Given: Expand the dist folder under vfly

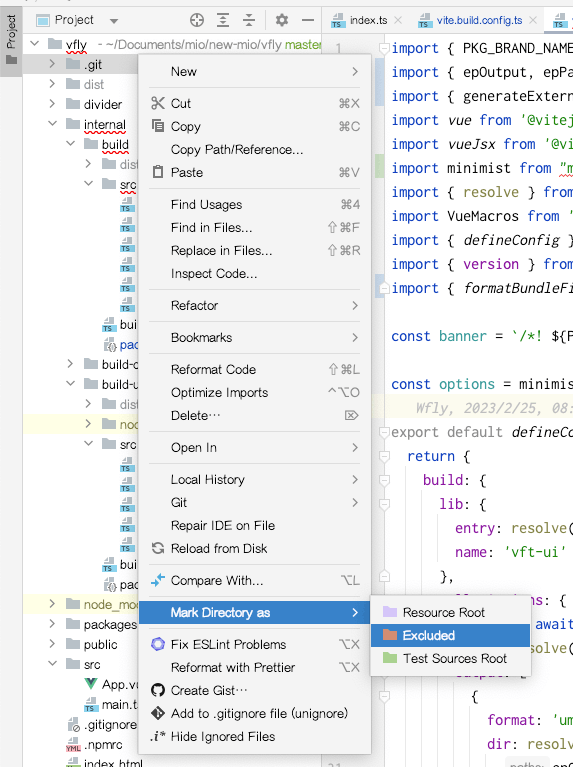Looking at the screenshot, I should tap(52, 84).
